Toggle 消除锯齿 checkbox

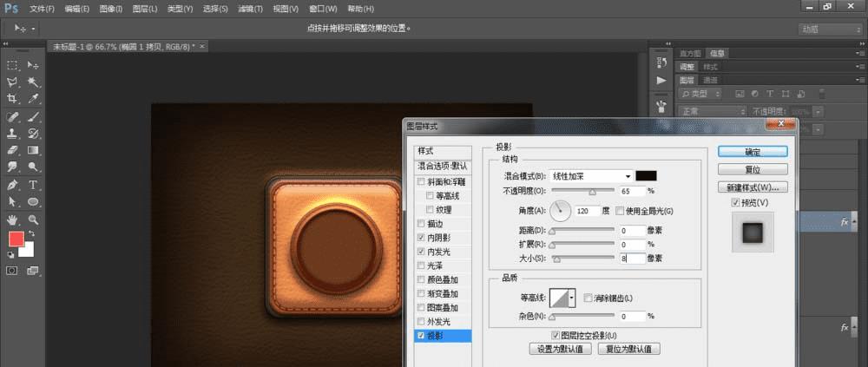tap(588, 298)
